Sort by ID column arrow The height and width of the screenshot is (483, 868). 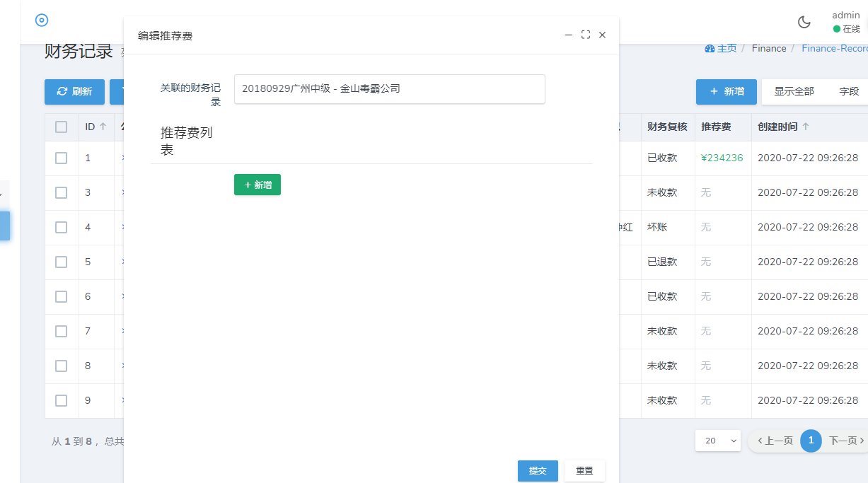point(103,127)
